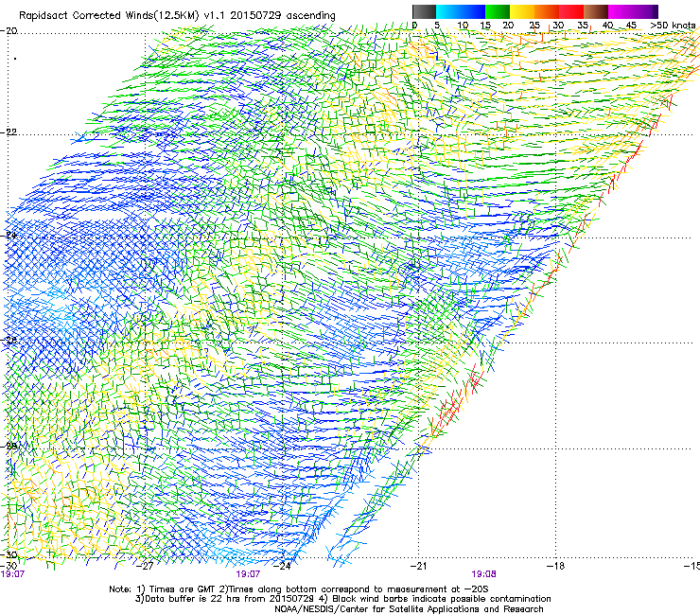The height and width of the screenshot is (615, 700).
Task: Click the cyan-to-blue 5-15 knots gradient segment
Action: [x=461, y=11]
